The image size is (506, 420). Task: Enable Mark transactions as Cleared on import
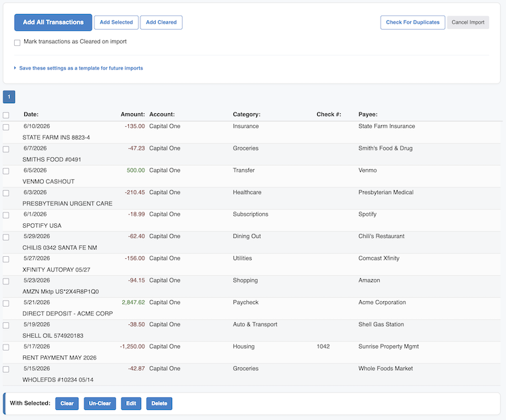[x=18, y=42]
